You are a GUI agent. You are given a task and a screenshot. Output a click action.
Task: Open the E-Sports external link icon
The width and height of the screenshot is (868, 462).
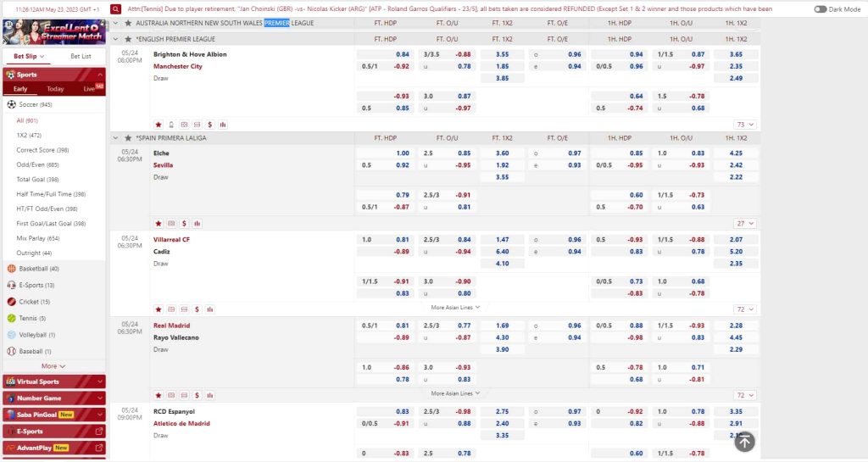[99, 431]
